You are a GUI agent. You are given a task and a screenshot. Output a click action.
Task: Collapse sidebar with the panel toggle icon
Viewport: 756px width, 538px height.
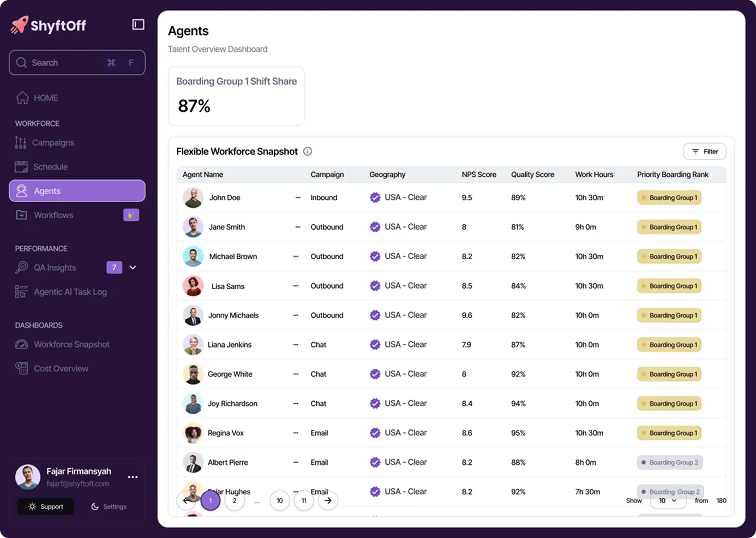139,25
